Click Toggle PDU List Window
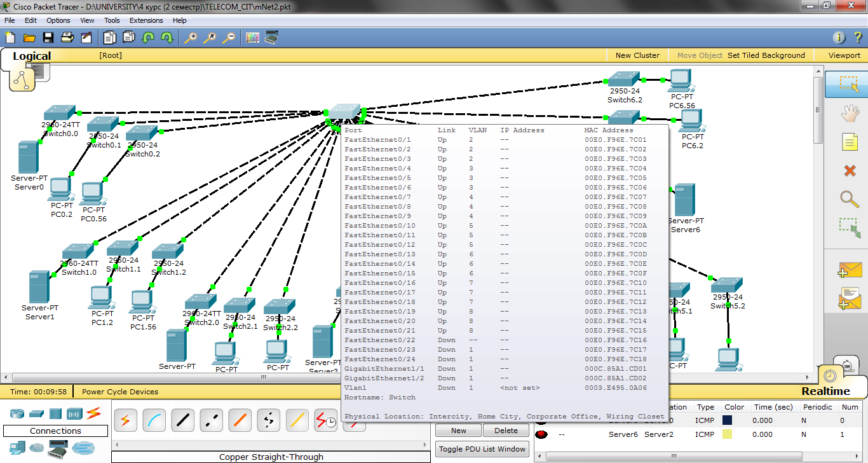Screen dimensions: 868x463 (483, 449)
